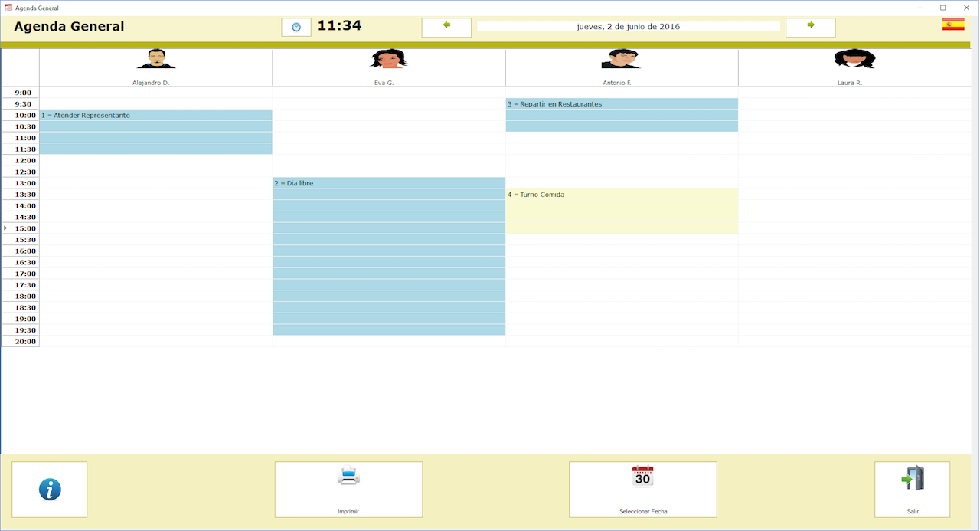Click the clock icon beside the time
The image size is (980, 531).
pos(296,27)
